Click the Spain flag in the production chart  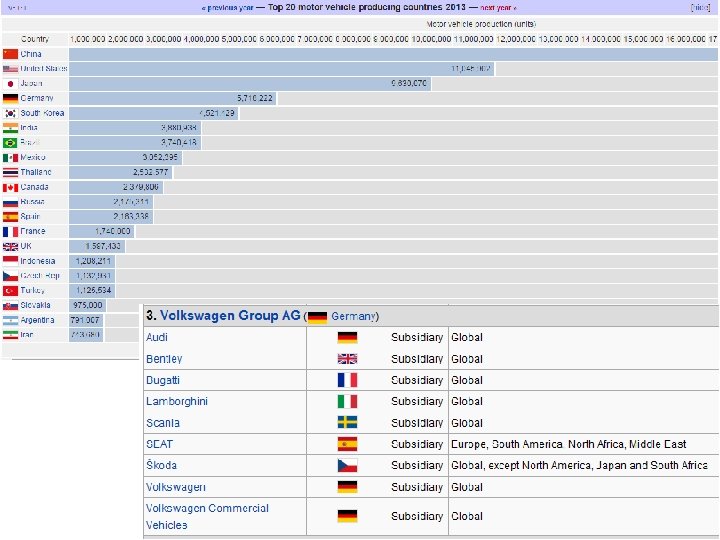[x=10, y=217]
